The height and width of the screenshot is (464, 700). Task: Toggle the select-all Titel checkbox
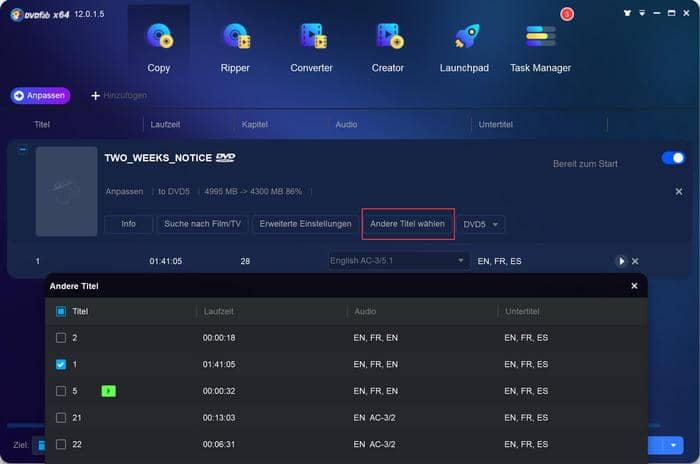[61, 311]
